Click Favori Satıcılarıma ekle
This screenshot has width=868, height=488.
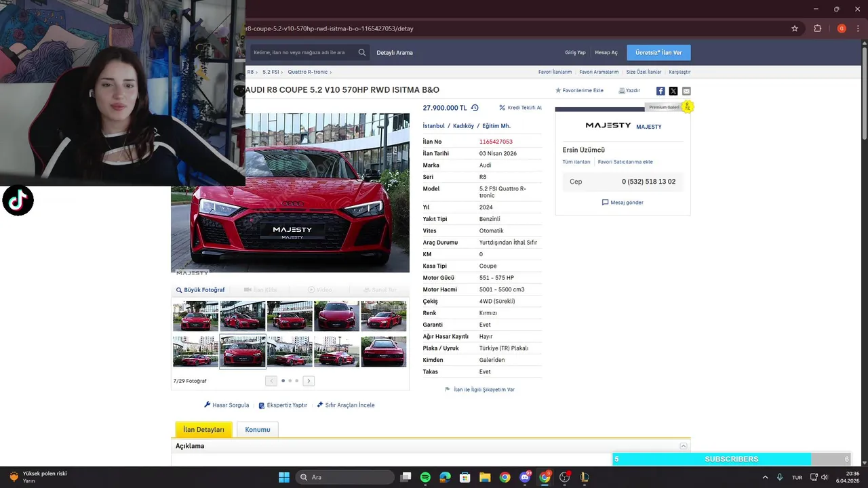(625, 162)
